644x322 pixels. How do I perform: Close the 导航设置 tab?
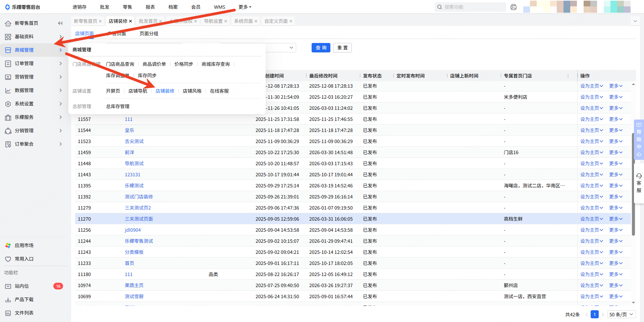(226, 21)
